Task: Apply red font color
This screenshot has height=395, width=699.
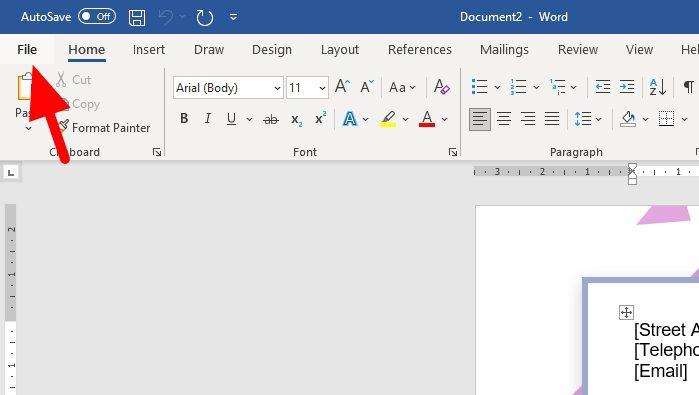Action: click(427, 119)
